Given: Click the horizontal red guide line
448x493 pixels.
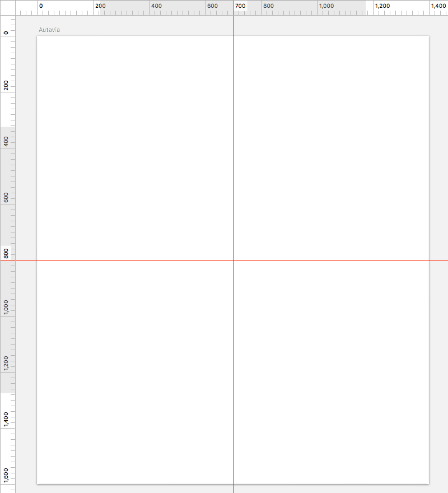Looking at the screenshot, I should [126, 260].
